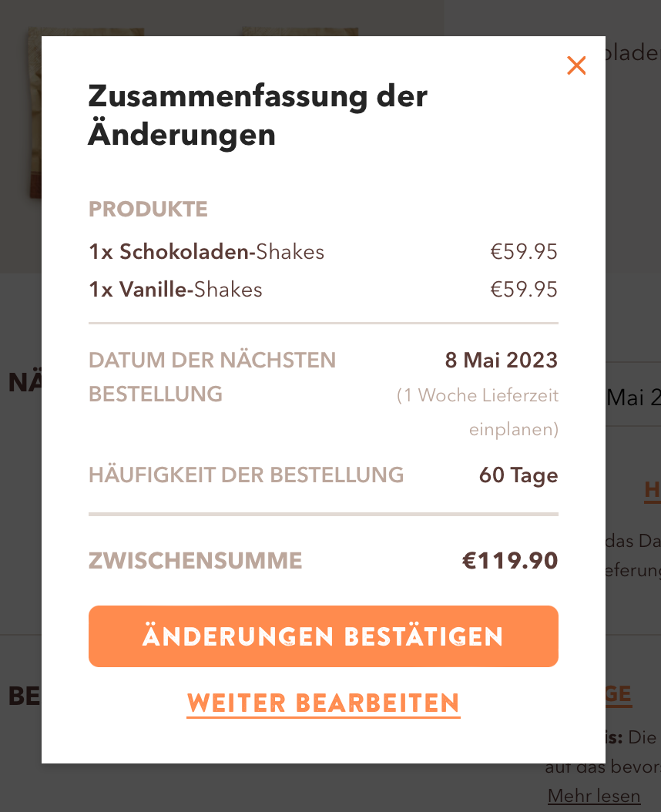Click the subtotal amount €119.90

[x=510, y=561]
